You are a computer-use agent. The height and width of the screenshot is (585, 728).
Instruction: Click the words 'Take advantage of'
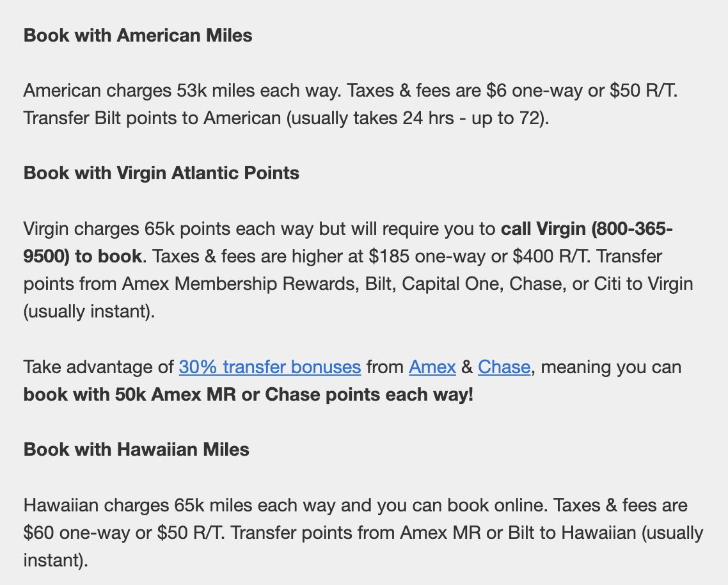pyautogui.click(x=99, y=367)
